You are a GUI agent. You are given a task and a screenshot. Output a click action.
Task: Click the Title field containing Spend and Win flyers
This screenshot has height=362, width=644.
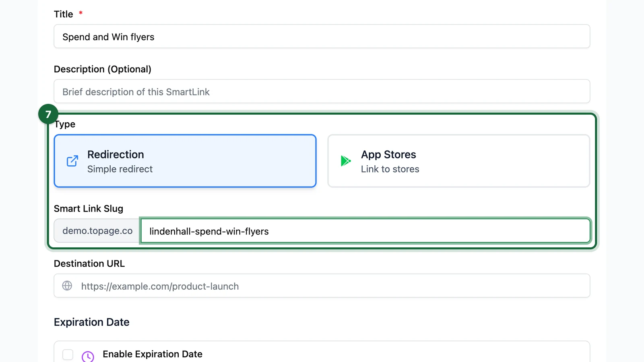(x=322, y=36)
